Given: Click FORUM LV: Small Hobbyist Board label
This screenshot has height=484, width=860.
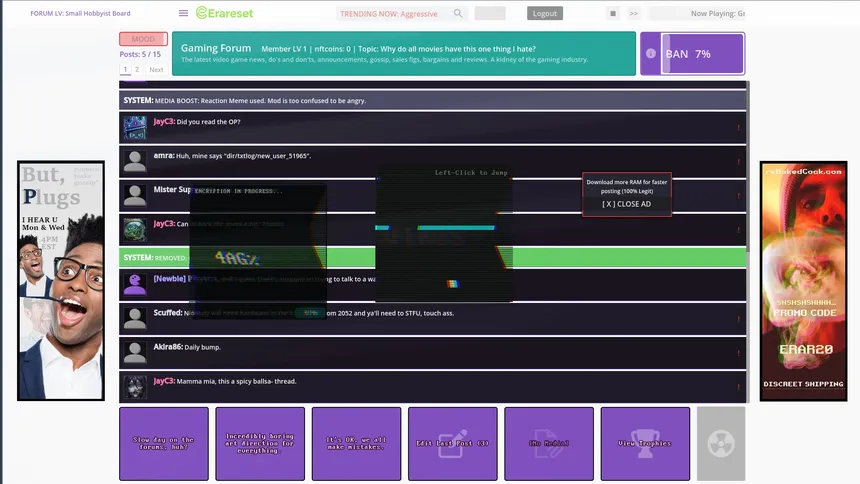Looking at the screenshot, I should (80, 13).
